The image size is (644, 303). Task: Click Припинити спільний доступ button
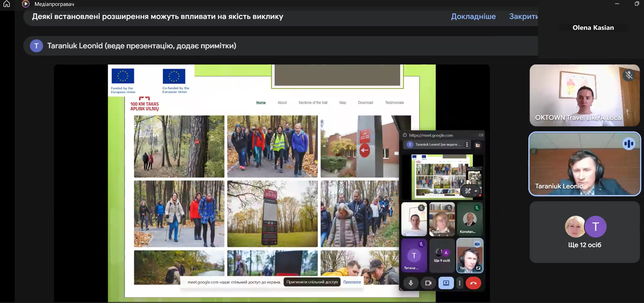tap(312, 282)
